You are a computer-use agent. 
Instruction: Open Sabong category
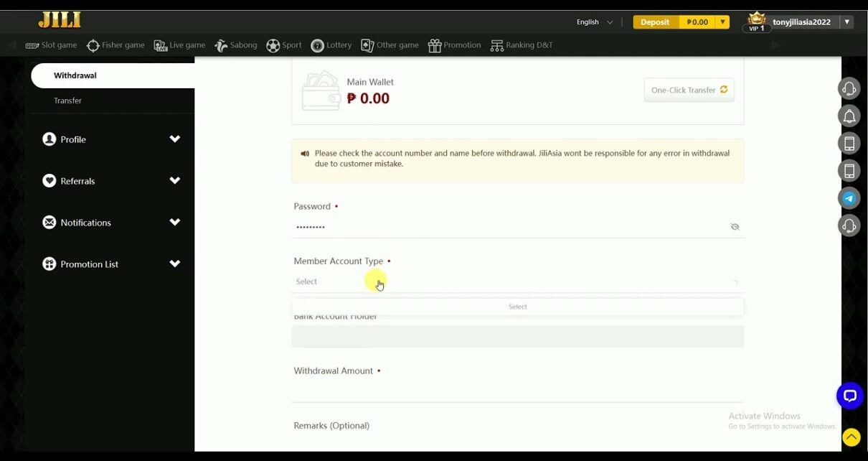click(235, 45)
